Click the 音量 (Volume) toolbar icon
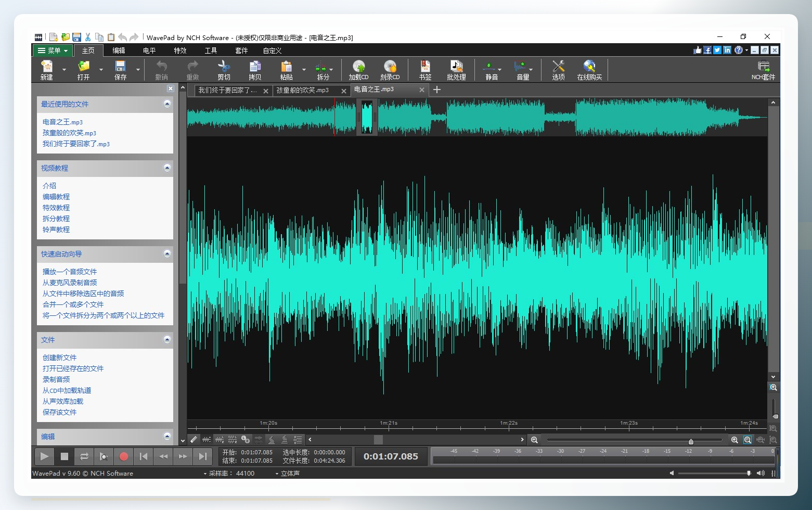This screenshot has height=510, width=812. click(x=520, y=67)
